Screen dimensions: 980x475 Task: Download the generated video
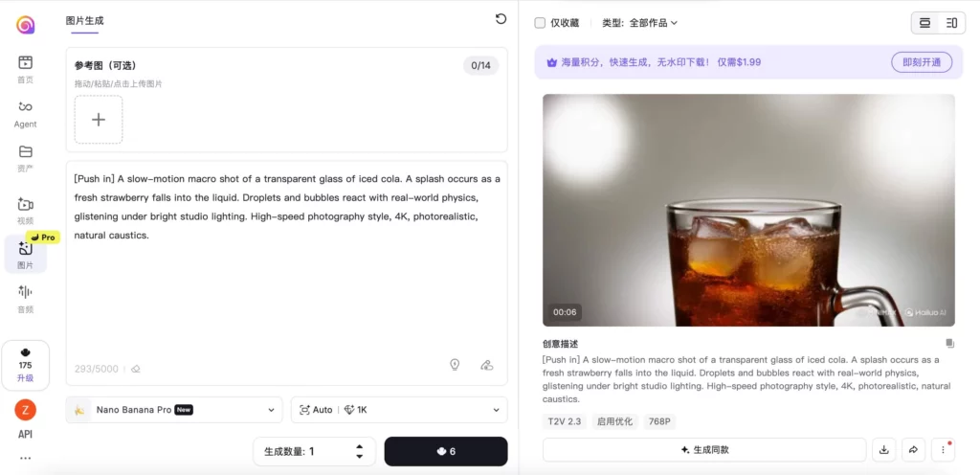click(x=883, y=449)
